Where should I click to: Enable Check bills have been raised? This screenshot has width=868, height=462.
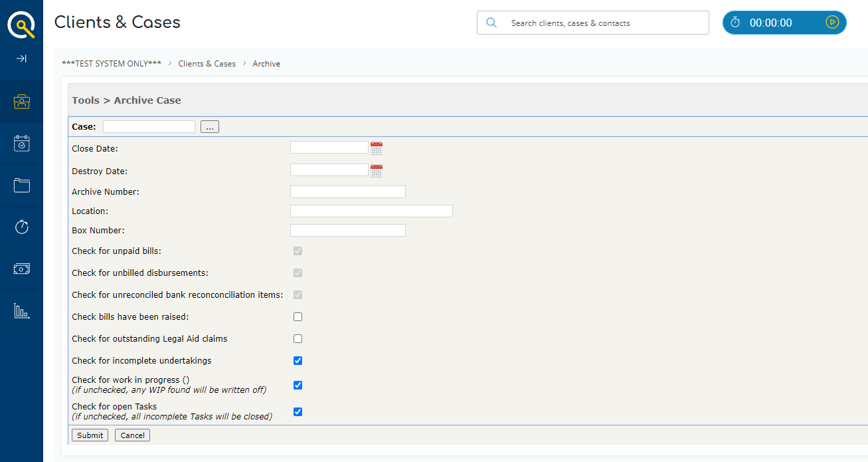pos(298,316)
